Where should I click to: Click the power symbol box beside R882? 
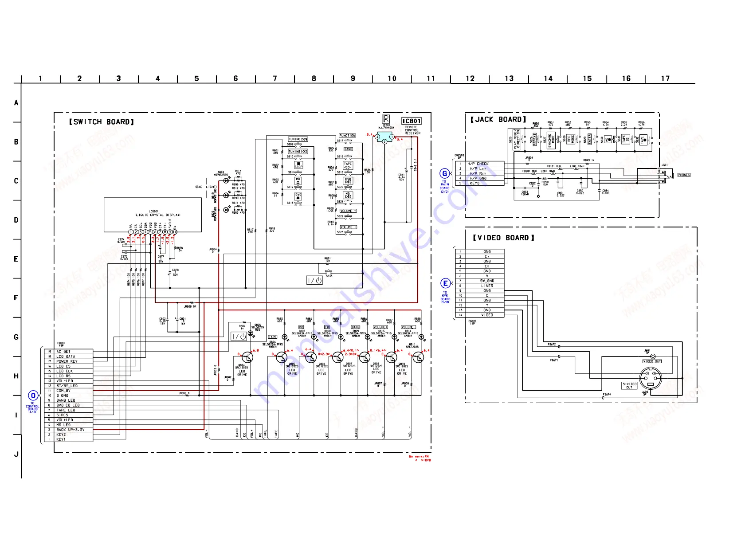(239, 337)
